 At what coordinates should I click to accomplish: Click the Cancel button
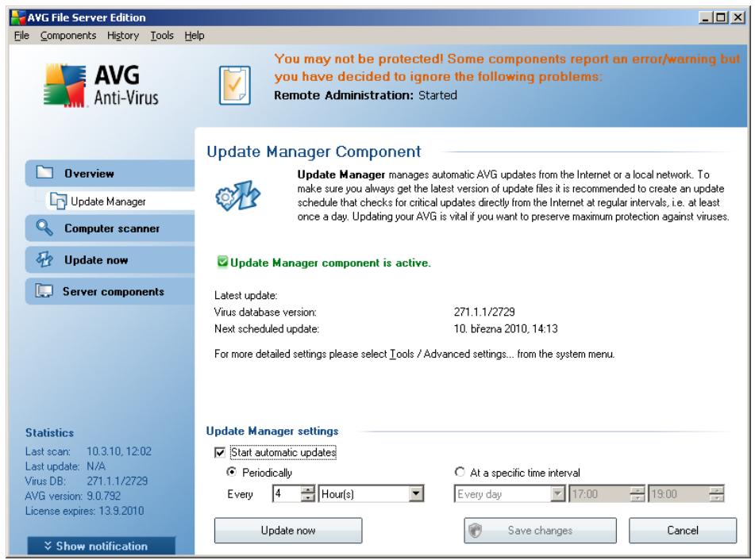[682, 530]
